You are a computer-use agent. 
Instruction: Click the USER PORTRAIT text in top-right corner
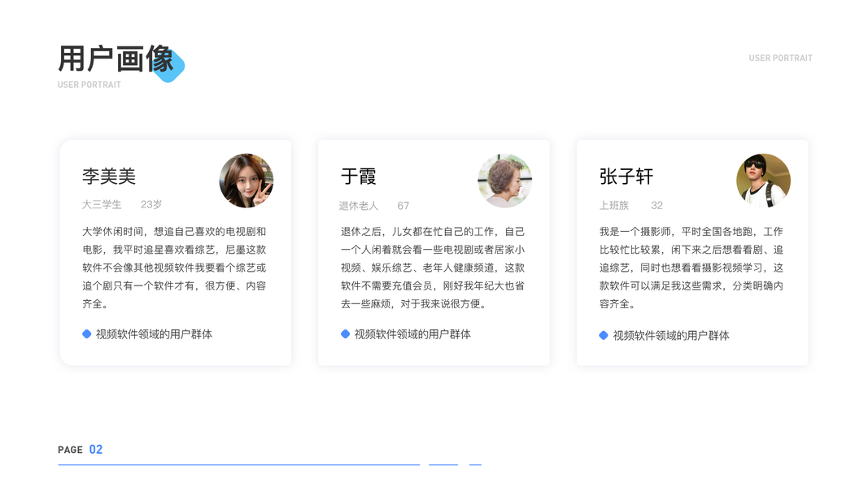pos(780,59)
